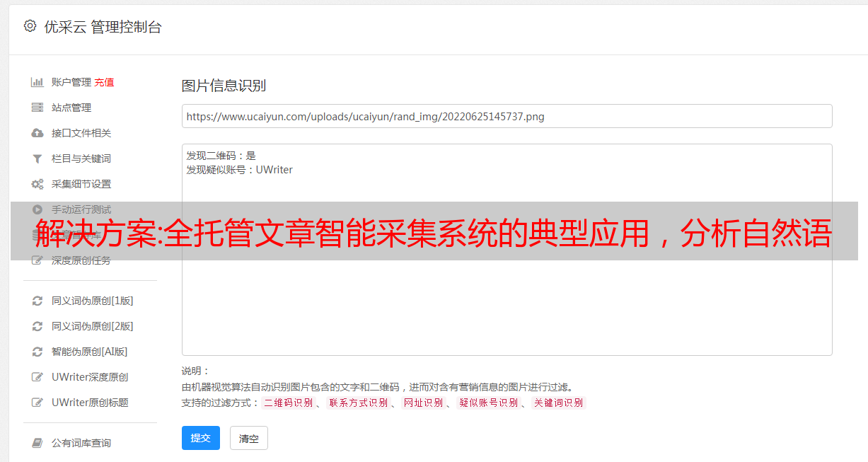Click the gear icon beside 优采云 管理控制台
The width and height of the screenshot is (868, 462).
point(30,26)
